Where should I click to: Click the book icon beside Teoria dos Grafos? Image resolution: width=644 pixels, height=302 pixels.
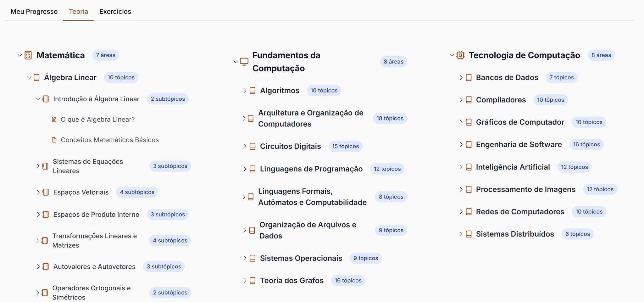(x=253, y=281)
